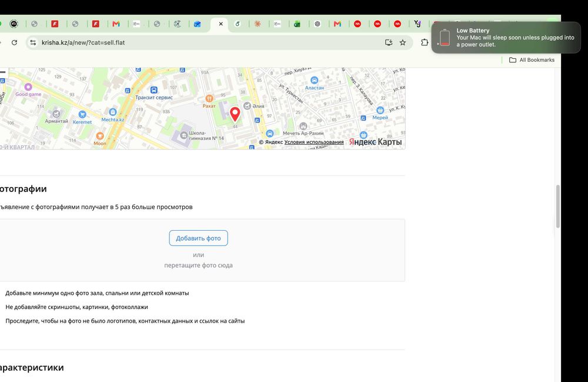The height and width of the screenshot is (382, 588).
Task: Click the Яндекс Карты logo
Action: (x=375, y=142)
